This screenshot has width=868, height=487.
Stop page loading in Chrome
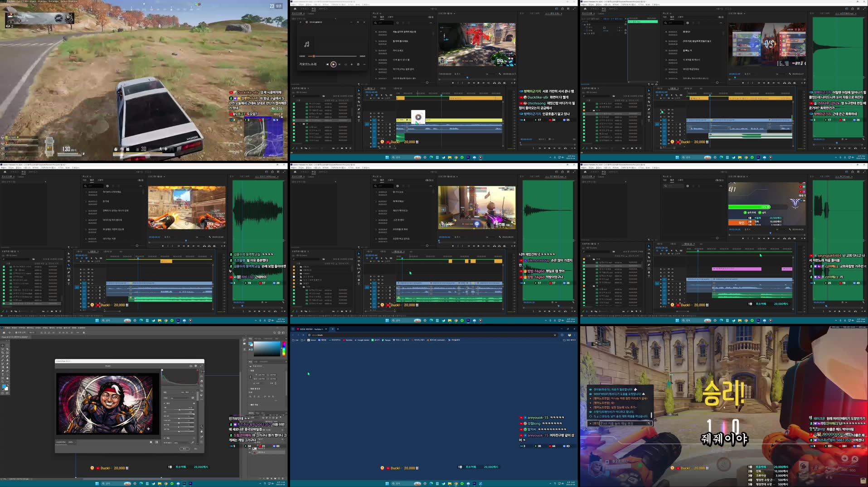tap(303, 335)
